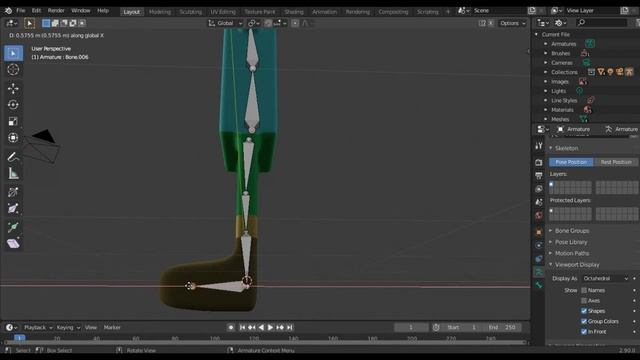This screenshot has width=640, height=360.
Task: Switch to the Animation workspace tab
Action: 324,12
